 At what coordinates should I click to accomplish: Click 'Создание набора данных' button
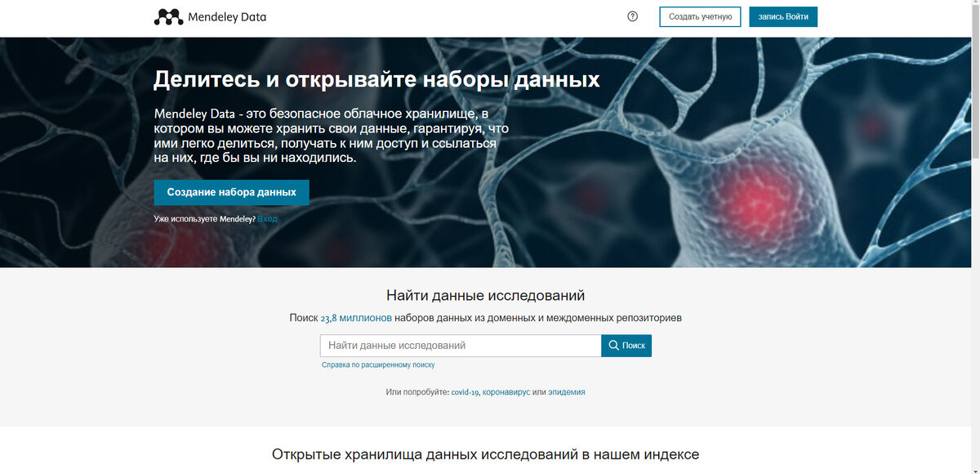click(232, 193)
